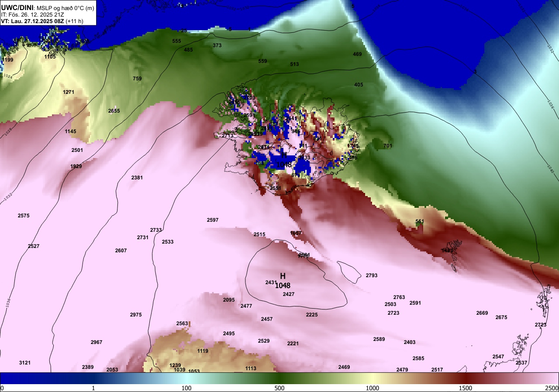The image size is (559, 392).
Task: Click the map value 759
Action: pos(137,79)
